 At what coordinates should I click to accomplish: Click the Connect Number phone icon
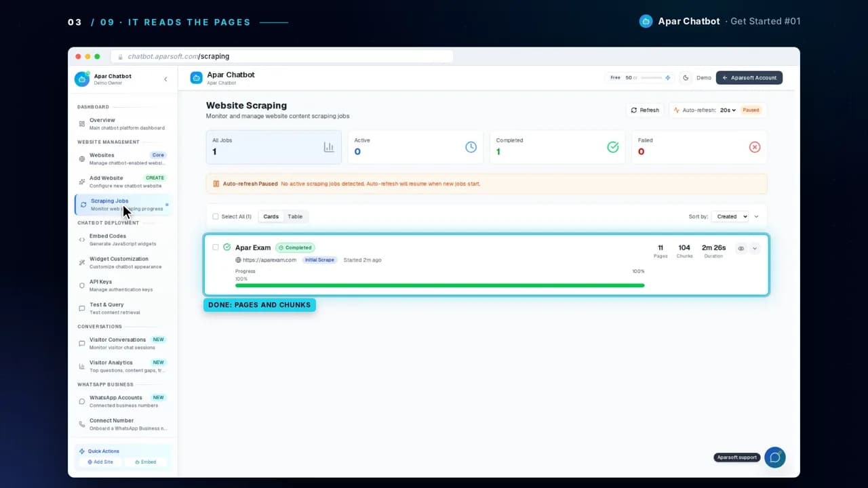[x=82, y=424]
